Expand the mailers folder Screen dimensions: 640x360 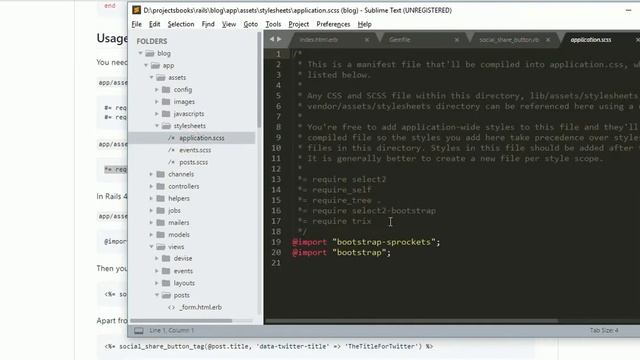(151, 222)
